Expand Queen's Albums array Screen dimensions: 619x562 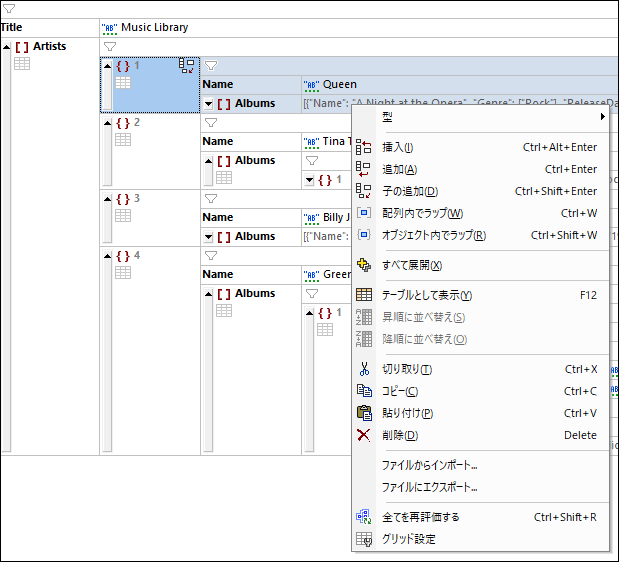[x=209, y=104]
